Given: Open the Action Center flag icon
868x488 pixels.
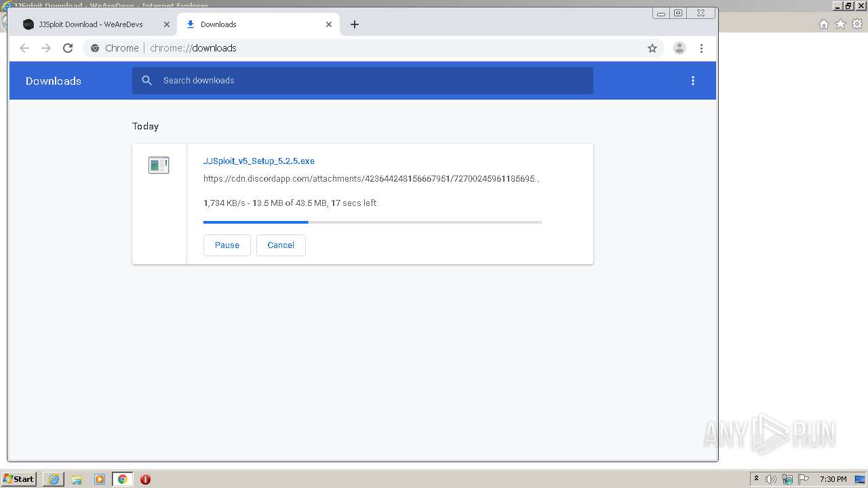Looking at the screenshot, I should [x=804, y=479].
